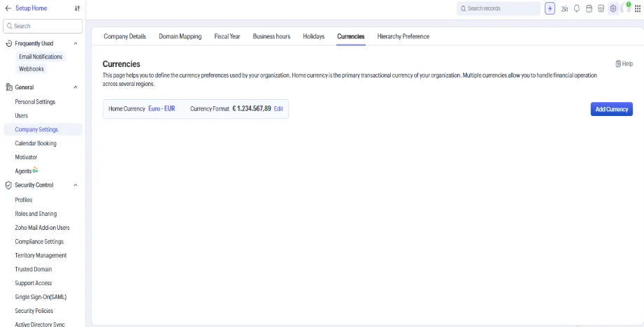644x327 pixels.
Task: Go back to Setup Home
Action: [x=31, y=8]
